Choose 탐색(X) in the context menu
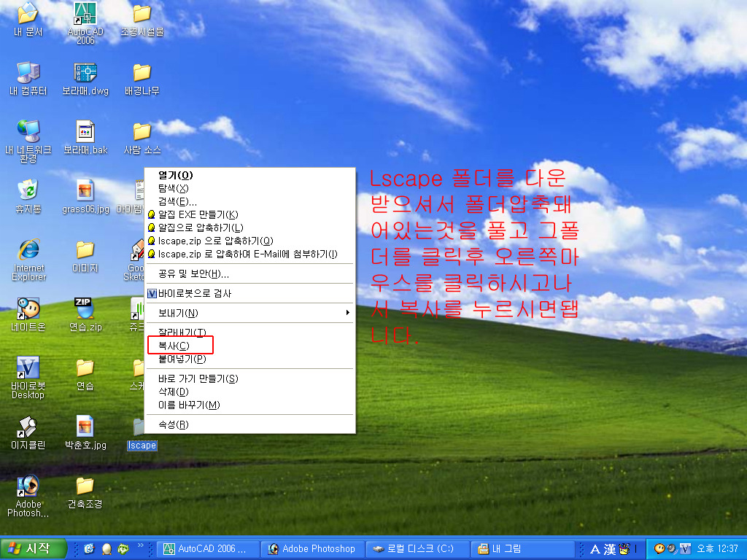Image resolution: width=747 pixels, height=560 pixels. click(250, 188)
